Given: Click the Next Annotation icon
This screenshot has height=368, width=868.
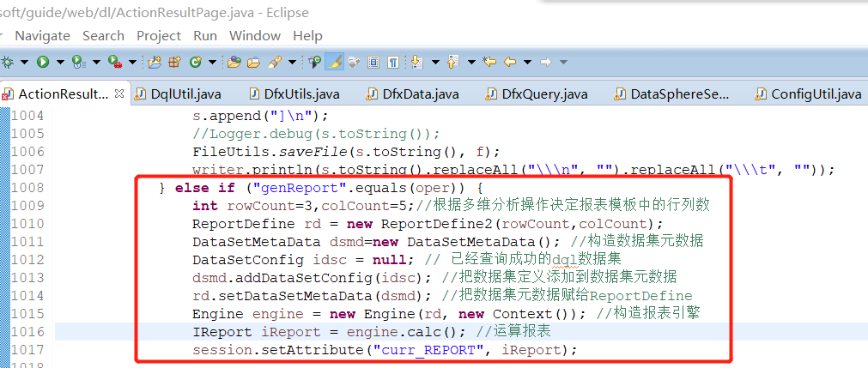Looking at the screenshot, I should click(x=416, y=62).
